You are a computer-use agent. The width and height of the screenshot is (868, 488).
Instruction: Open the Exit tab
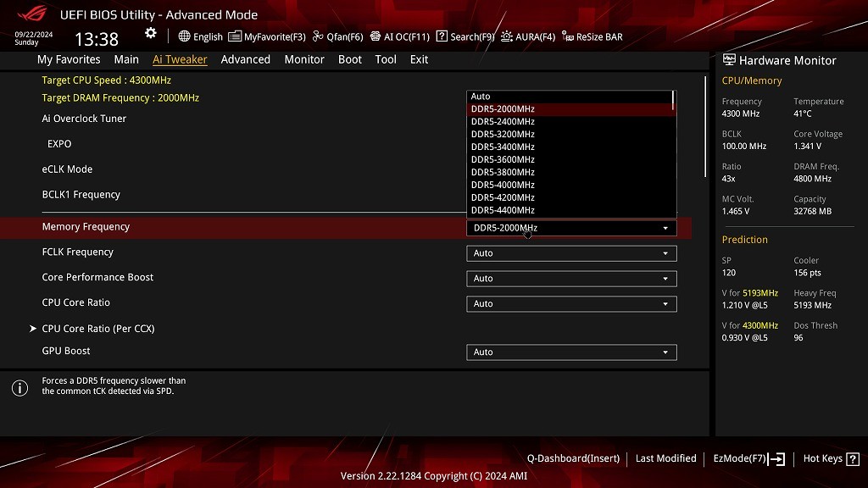[x=419, y=59]
